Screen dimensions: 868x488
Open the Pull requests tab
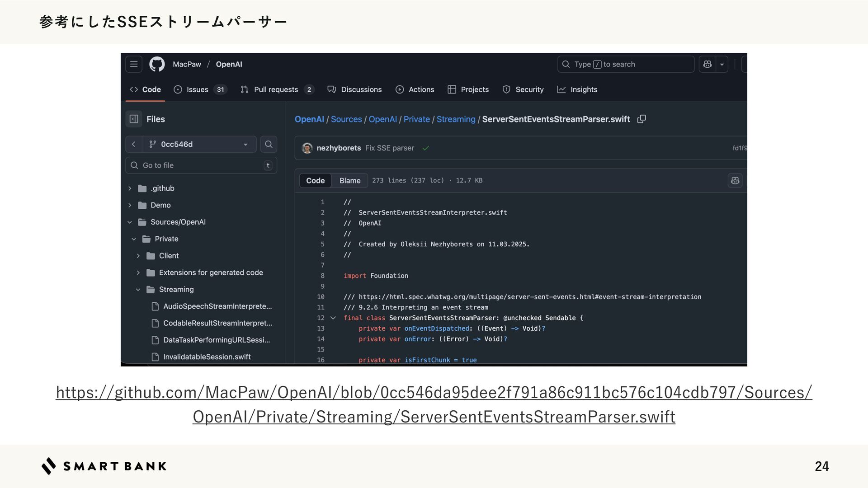[x=276, y=89]
